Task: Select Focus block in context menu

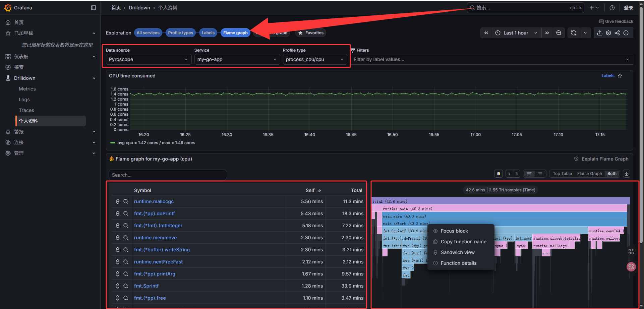Action: [454, 231]
